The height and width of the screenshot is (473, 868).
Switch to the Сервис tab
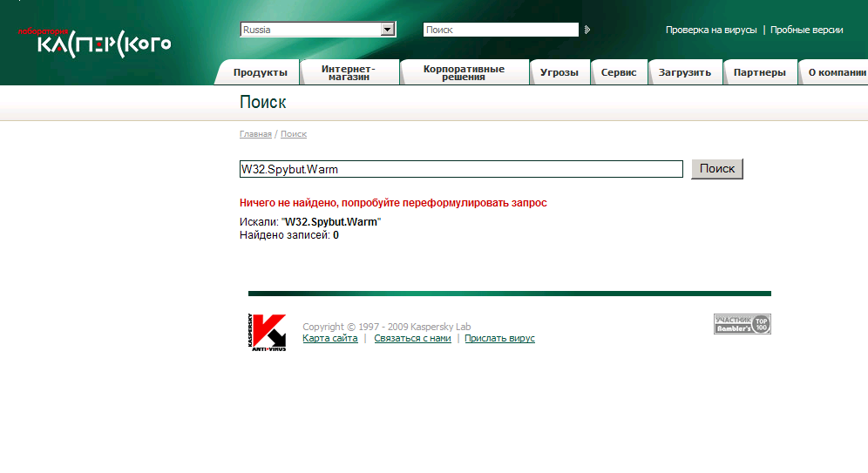tap(619, 72)
